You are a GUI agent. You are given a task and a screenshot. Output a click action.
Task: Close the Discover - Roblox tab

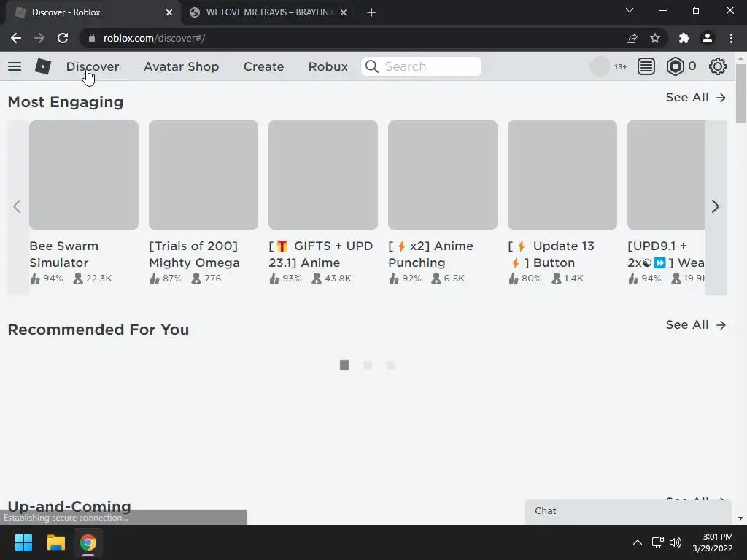169,12
